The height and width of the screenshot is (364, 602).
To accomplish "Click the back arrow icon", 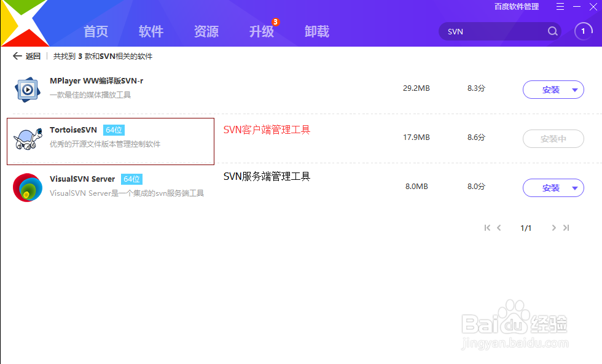I will [x=17, y=56].
